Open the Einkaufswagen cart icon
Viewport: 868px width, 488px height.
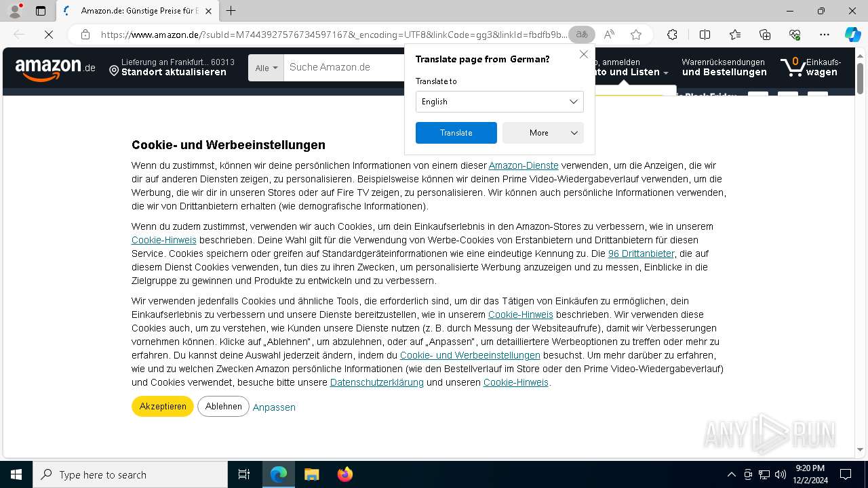[810, 67]
